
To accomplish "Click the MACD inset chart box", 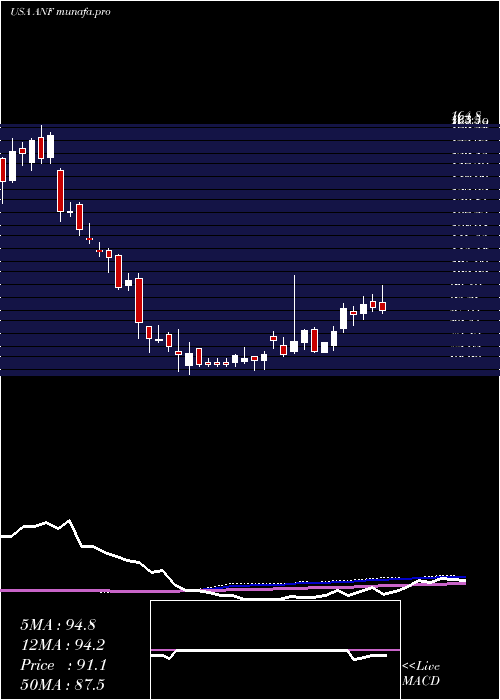I will (275, 650).
